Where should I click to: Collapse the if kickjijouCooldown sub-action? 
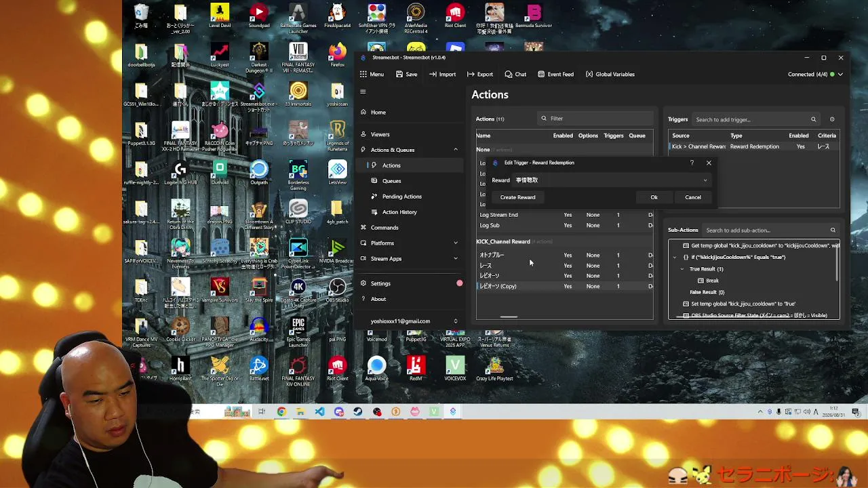(x=675, y=258)
